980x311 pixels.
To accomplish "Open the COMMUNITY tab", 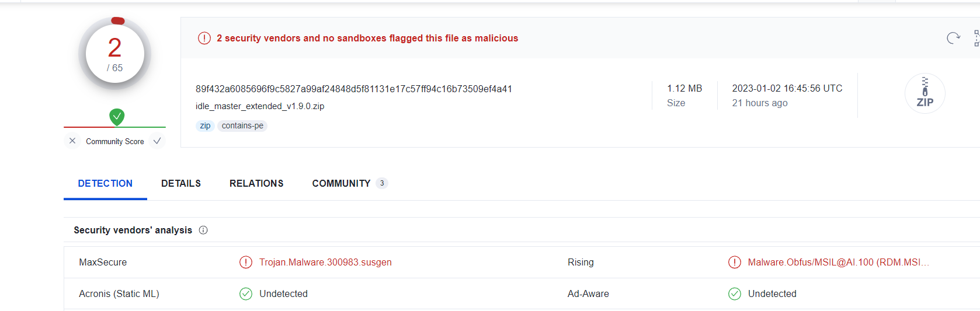I will (x=342, y=183).
